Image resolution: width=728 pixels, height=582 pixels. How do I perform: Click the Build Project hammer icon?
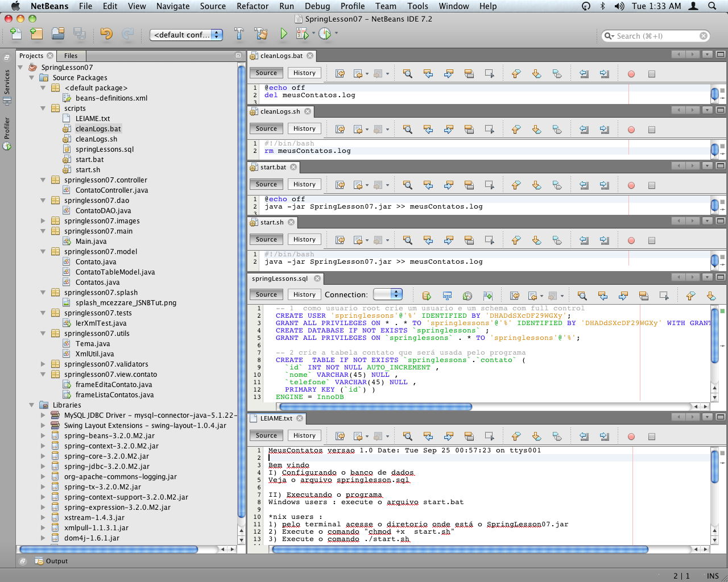coord(239,34)
